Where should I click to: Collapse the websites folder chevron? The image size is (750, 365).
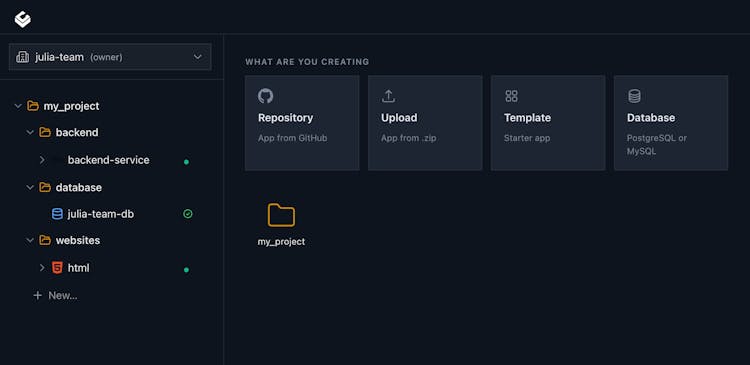(30, 240)
